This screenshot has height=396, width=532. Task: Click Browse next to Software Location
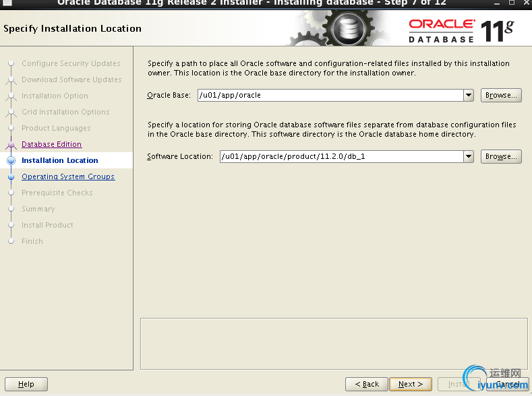pos(501,156)
